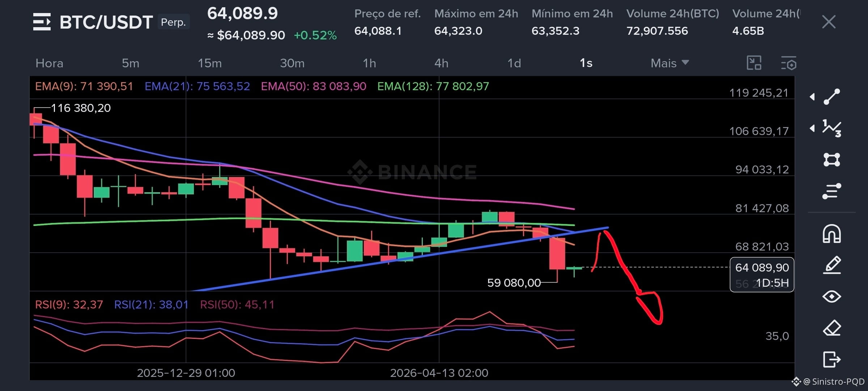Select the eraser tool
This screenshot has height=391, width=868.
click(832, 328)
